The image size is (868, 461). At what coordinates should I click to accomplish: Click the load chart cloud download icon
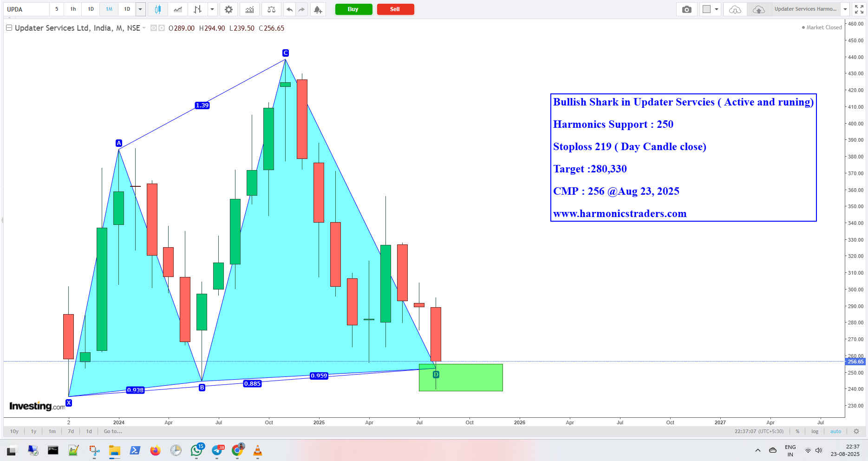pos(735,9)
